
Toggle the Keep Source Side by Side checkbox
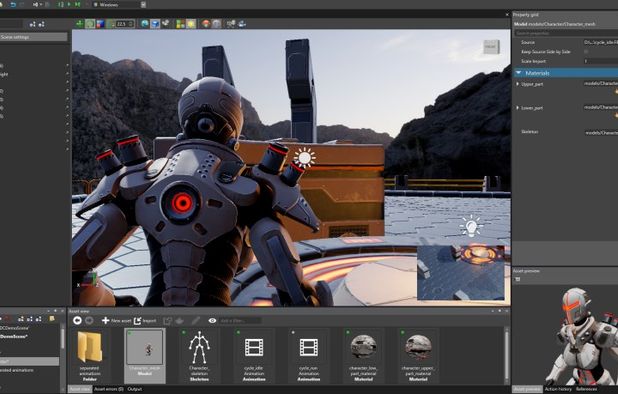point(586,52)
